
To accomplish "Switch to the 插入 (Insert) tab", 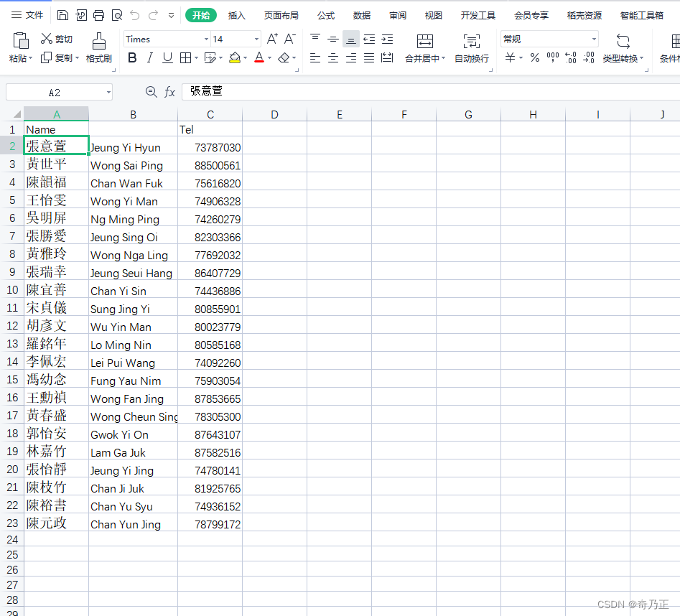I will click(237, 16).
